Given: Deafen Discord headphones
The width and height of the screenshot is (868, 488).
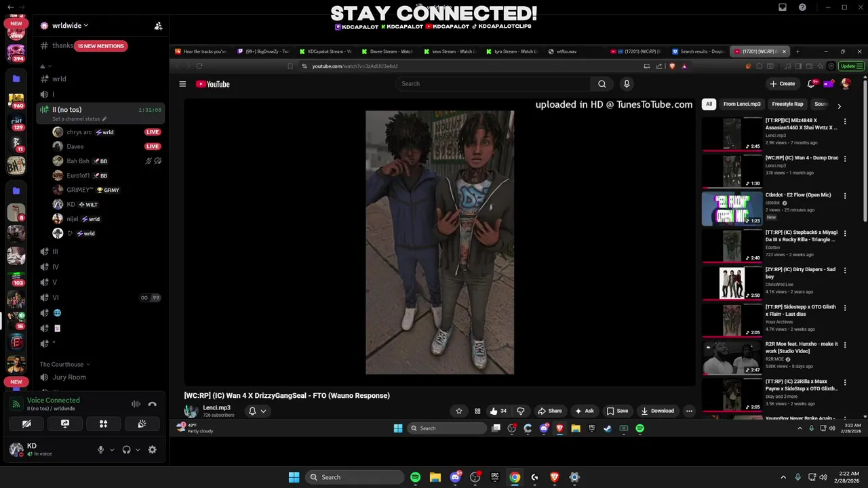Looking at the screenshot, I should pos(126,449).
